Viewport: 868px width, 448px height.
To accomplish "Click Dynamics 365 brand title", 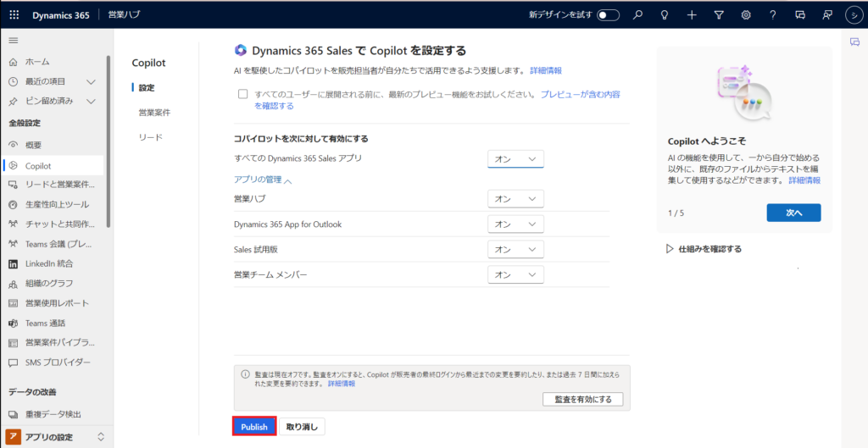I will (x=60, y=15).
